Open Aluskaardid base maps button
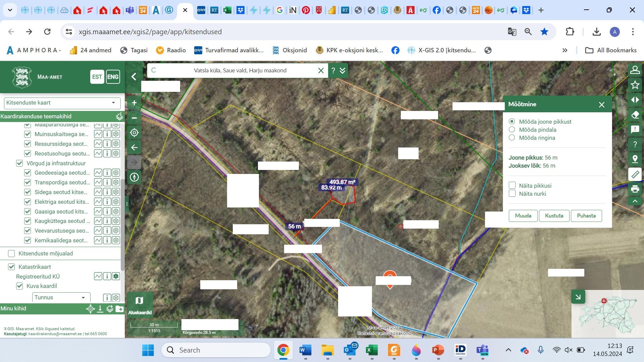 point(140,304)
